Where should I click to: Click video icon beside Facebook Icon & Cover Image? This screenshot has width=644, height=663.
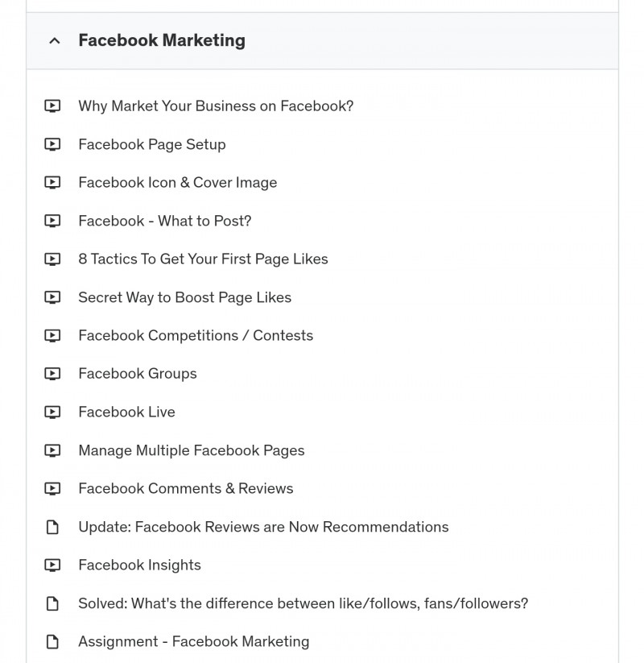pyautogui.click(x=52, y=183)
